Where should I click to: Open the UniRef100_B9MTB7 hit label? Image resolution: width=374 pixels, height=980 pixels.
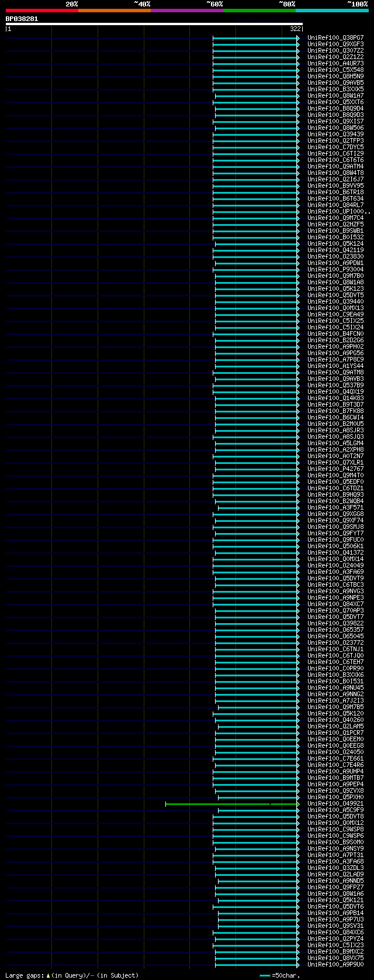coord(335,778)
